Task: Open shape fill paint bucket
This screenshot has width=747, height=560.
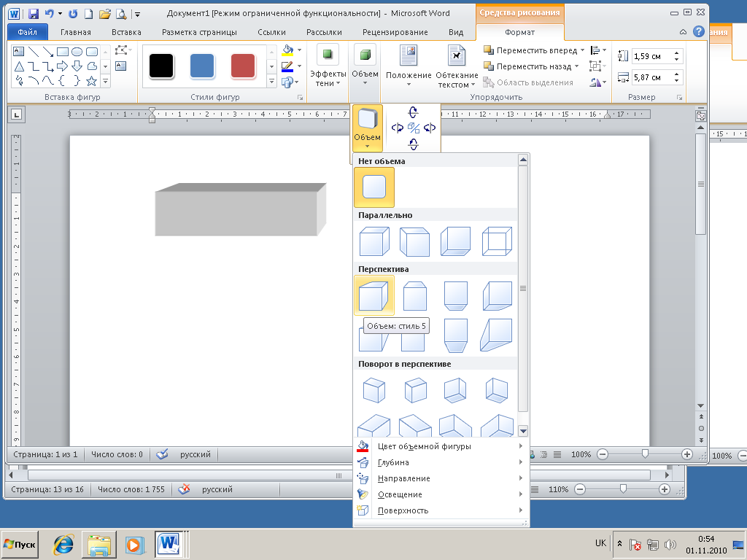Action: [287, 50]
